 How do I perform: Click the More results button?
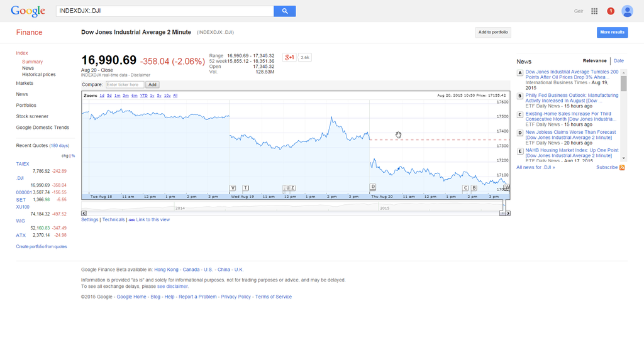click(x=612, y=33)
